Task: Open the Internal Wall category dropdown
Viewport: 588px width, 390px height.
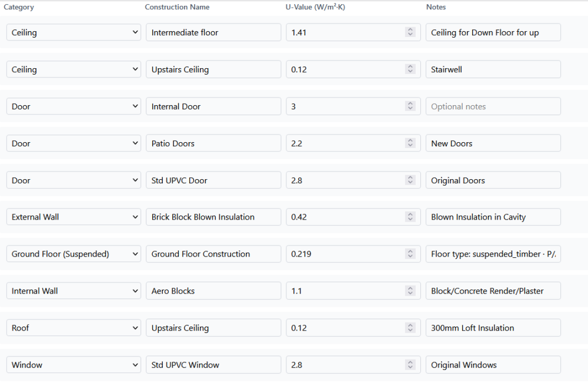Action: pyautogui.click(x=73, y=291)
